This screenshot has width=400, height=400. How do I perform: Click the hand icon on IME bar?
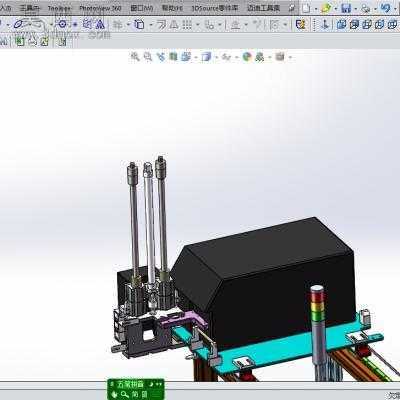(x=114, y=394)
